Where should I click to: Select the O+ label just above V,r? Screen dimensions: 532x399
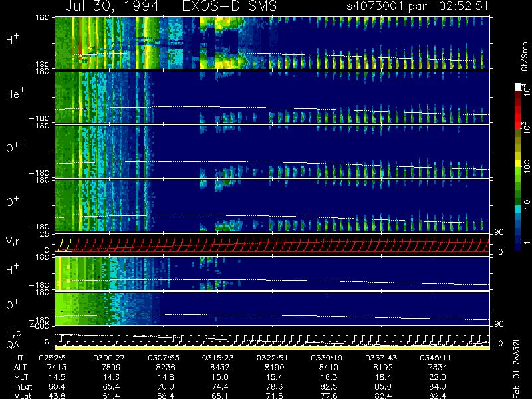(x=13, y=201)
